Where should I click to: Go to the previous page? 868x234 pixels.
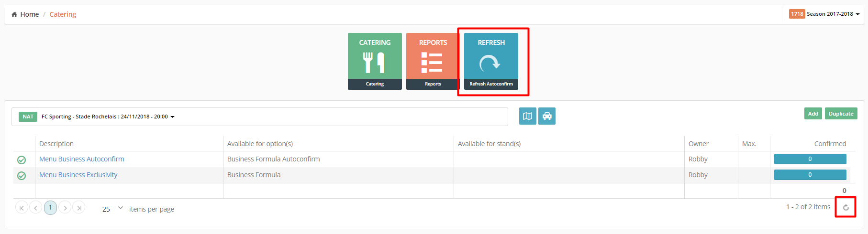[x=35, y=208]
